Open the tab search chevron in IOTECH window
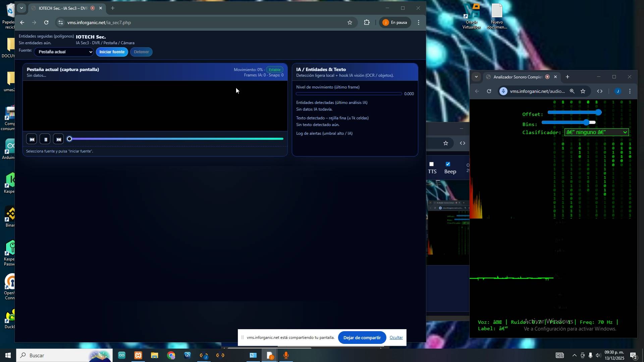 pos(21,8)
